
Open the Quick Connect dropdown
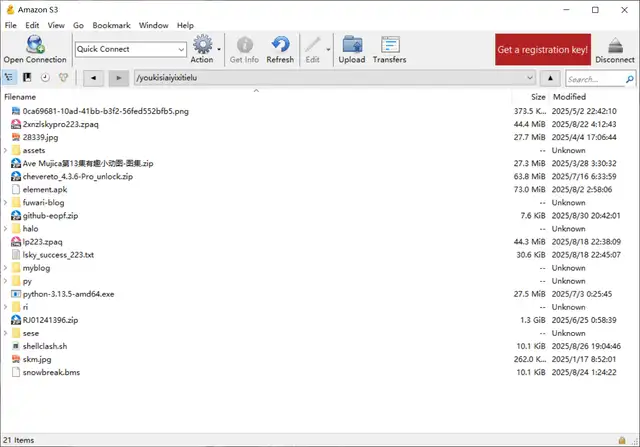click(x=180, y=49)
